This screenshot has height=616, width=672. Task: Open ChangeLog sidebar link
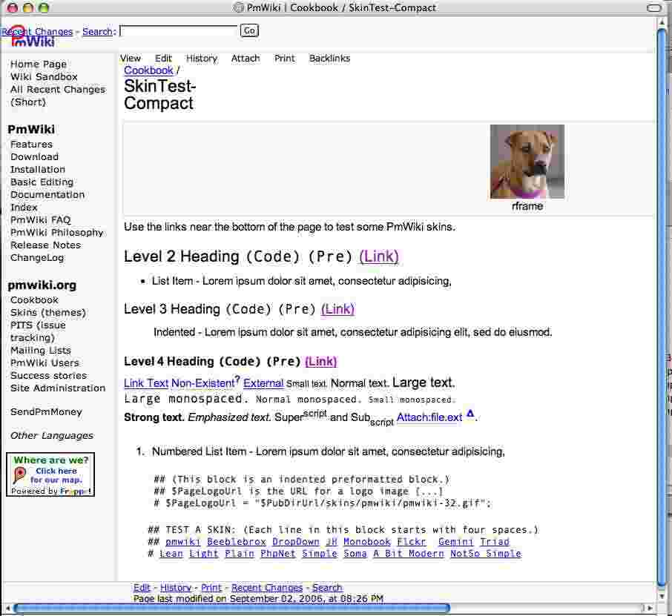37,258
